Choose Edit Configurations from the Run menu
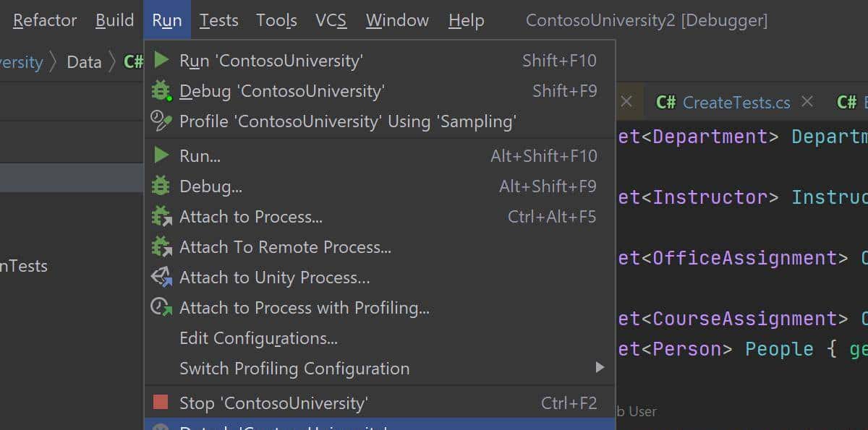The width and height of the screenshot is (868, 430). (x=258, y=338)
